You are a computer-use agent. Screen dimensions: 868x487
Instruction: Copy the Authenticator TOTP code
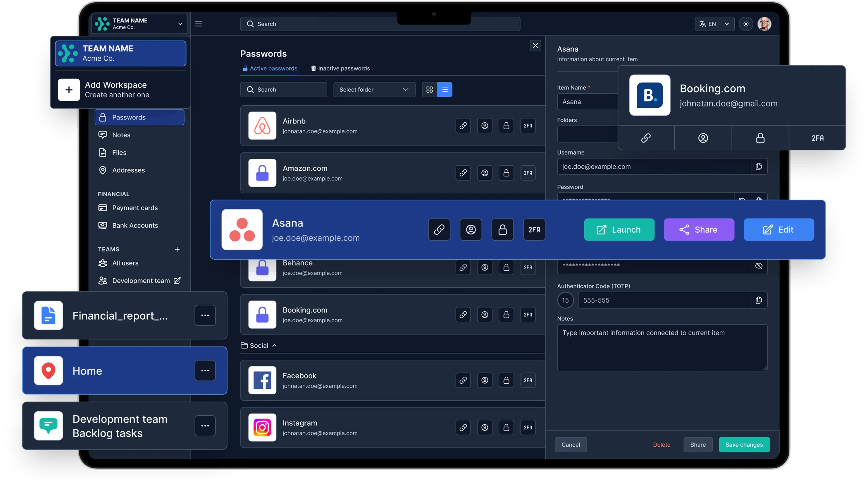759,300
